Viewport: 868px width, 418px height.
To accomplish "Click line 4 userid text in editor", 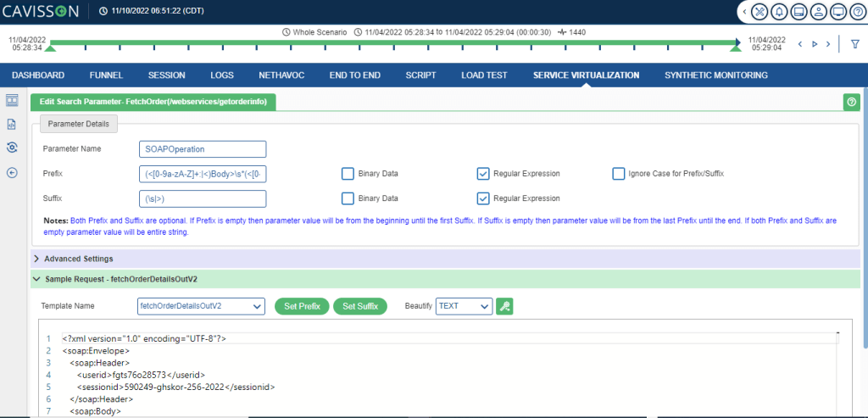I will [142, 375].
